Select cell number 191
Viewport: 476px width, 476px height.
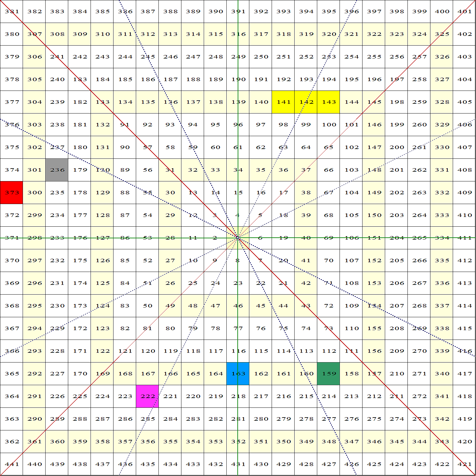[260, 79]
